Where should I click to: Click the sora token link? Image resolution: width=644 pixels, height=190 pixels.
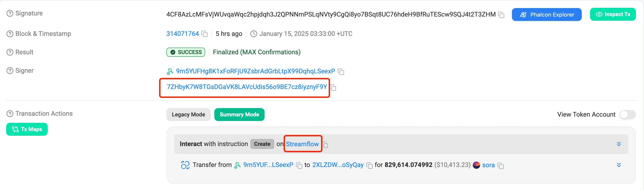488,165
